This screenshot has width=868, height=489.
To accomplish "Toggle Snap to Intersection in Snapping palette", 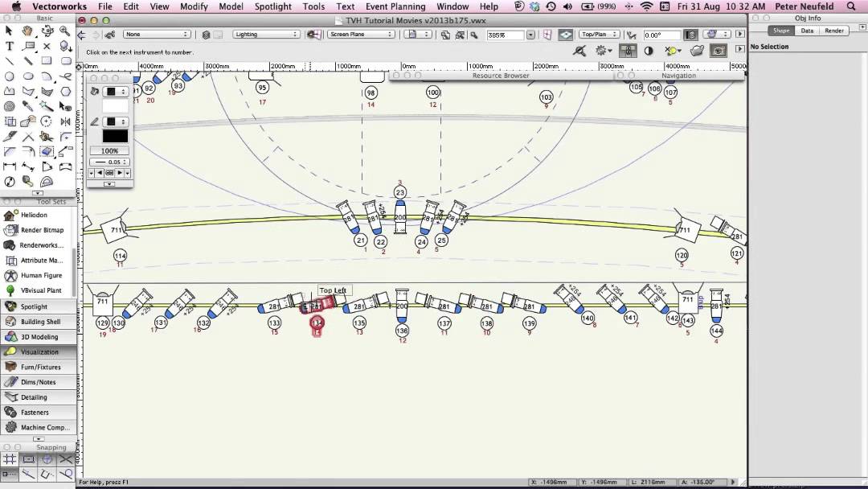I will point(66,459).
